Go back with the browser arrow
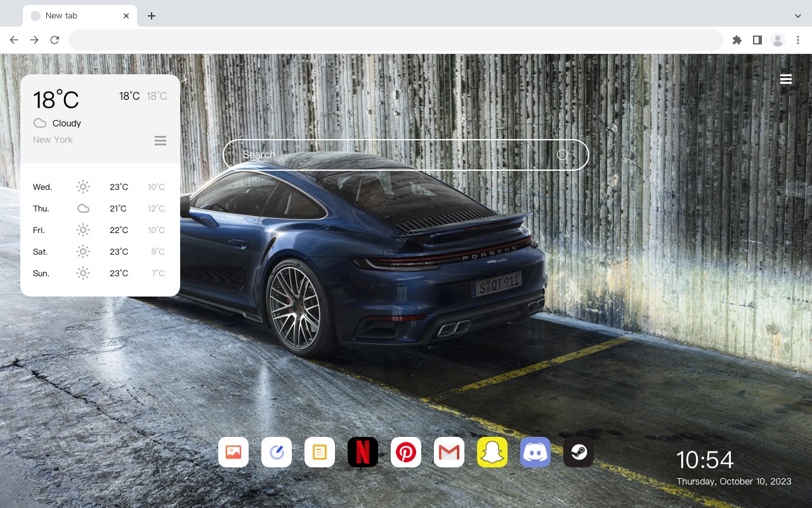This screenshot has width=812, height=508. [x=14, y=40]
